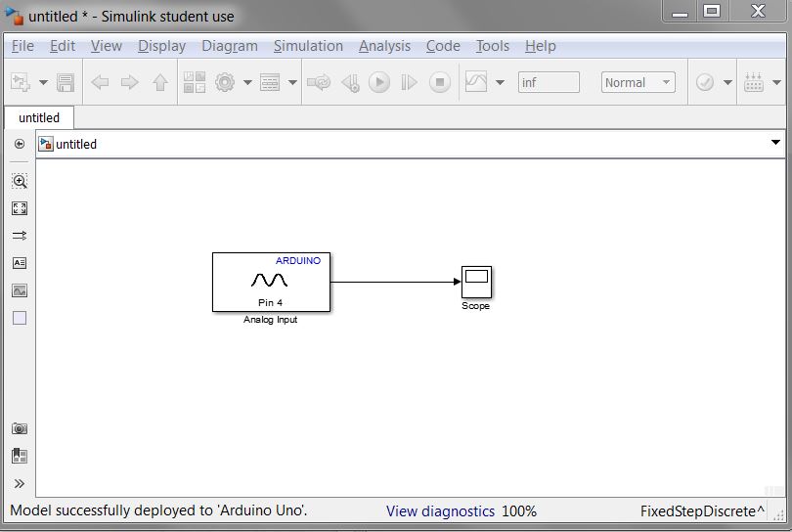Click the Library Browser icon in toolbar
The width and height of the screenshot is (792, 532).
pos(194,83)
